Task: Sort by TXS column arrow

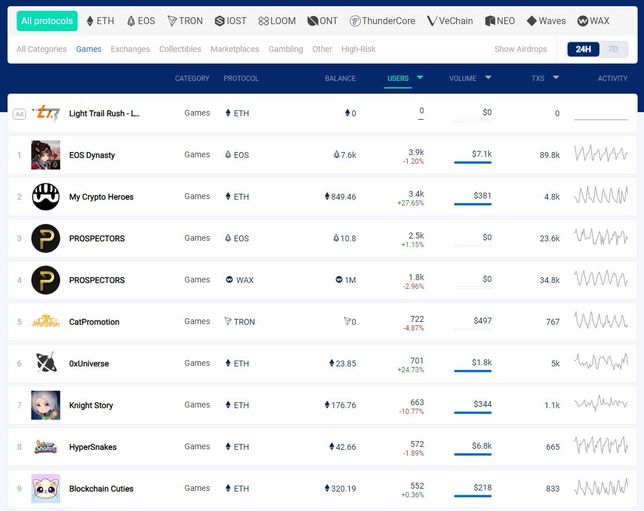Action: click(x=556, y=78)
